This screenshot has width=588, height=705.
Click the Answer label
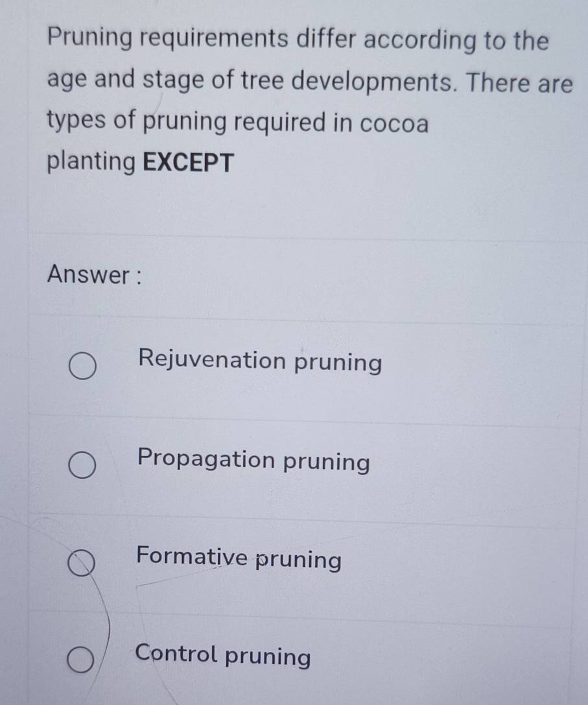95,276
